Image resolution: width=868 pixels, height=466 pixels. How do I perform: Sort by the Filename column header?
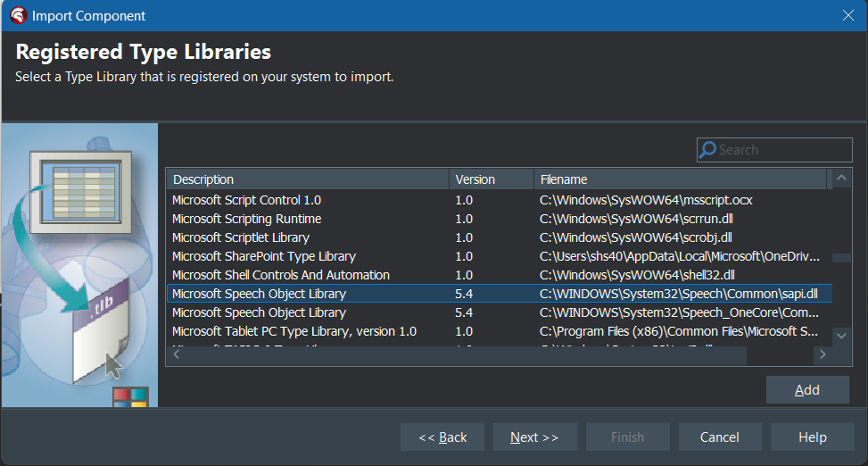click(x=681, y=179)
